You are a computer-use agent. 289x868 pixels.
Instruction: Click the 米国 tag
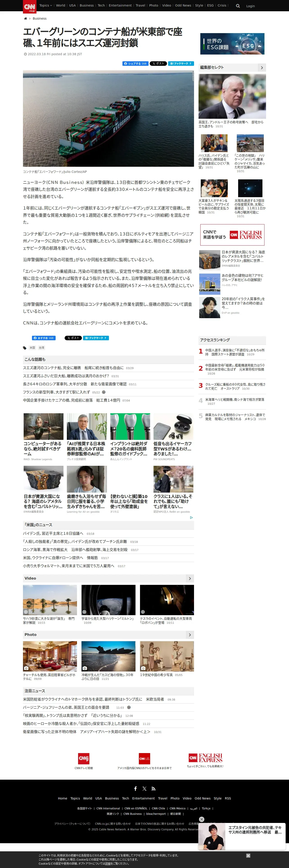point(32,348)
